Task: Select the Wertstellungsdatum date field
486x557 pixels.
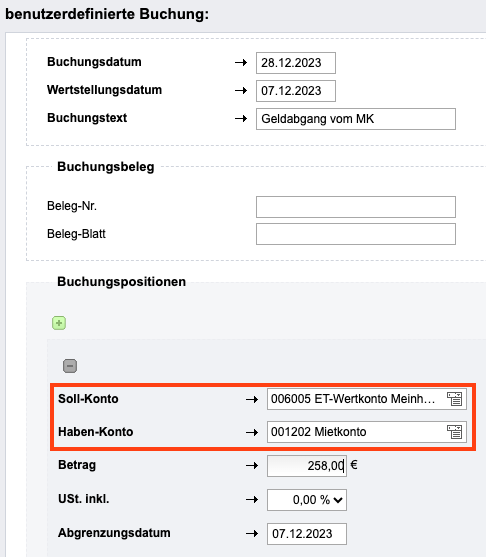Action: pyautogui.click(x=296, y=91)
